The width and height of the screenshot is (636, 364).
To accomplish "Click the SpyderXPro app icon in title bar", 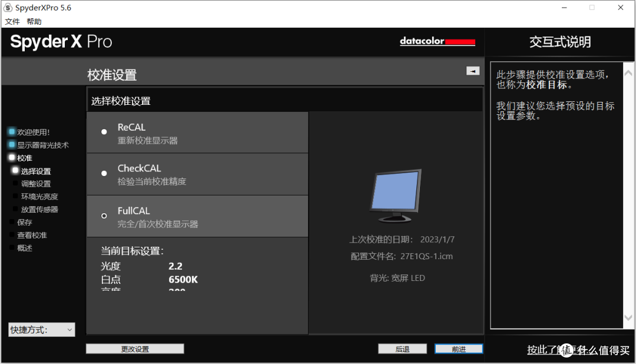I will [8, 8].
